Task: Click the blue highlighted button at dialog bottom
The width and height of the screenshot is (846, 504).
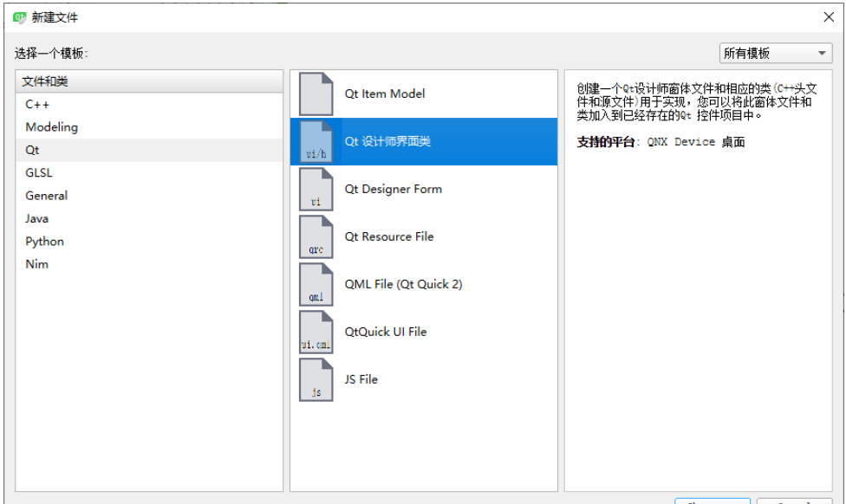Action: (x=713, y=501)
